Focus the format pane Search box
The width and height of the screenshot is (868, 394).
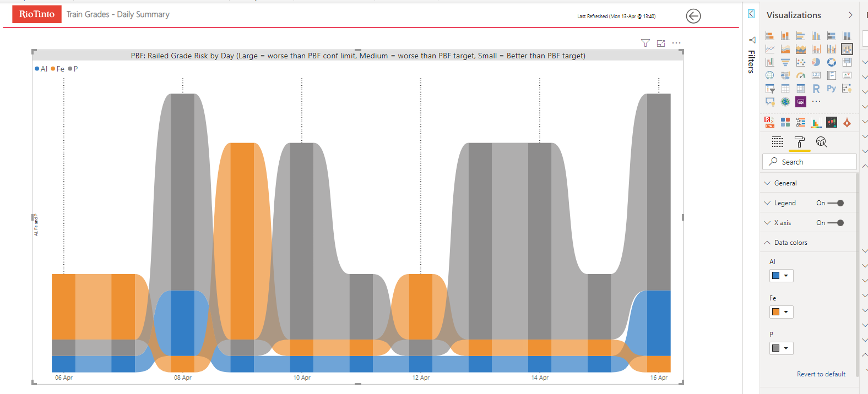[810, 162]
